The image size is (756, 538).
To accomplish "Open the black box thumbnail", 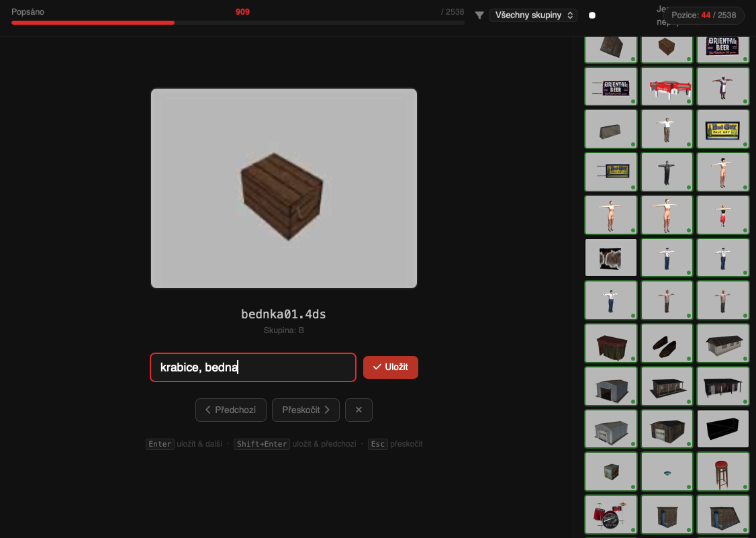I will pyautogui.click(x=722, y=429).
